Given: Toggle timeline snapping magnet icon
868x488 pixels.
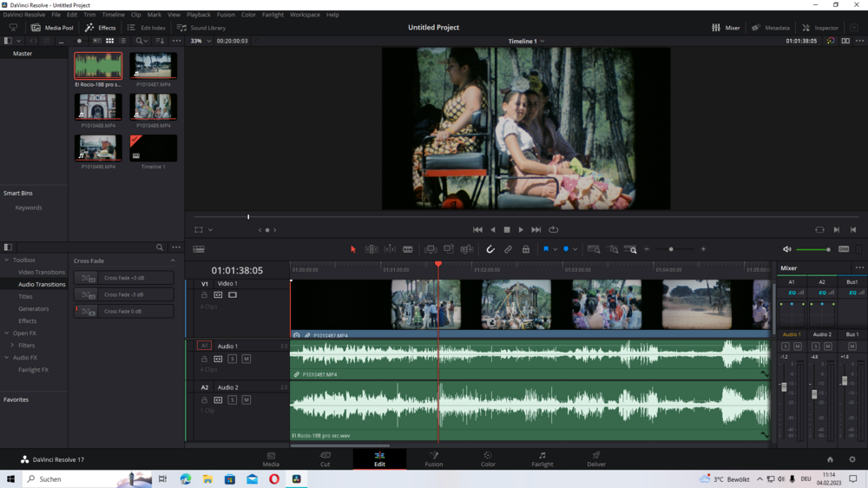Looking at the screenshot, I should 490,249.
